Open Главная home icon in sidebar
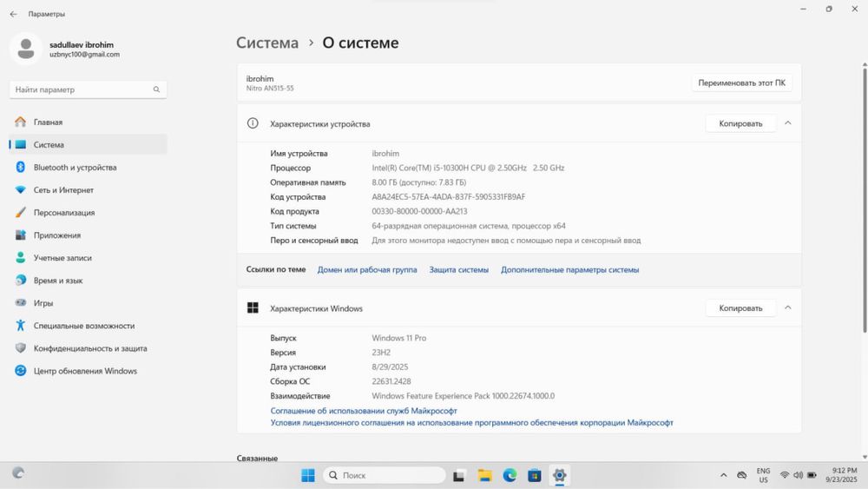This screenshot has width=868, height=489. pos(21,122)
